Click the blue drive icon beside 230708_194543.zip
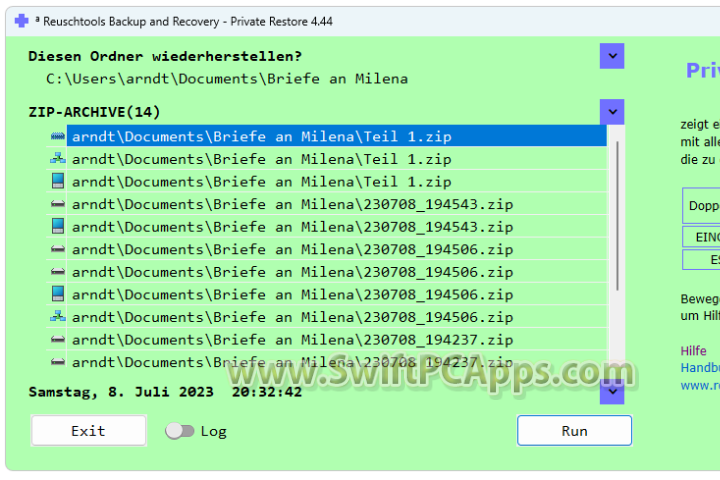This screenshot has height=480, width=720. (58, 226)
